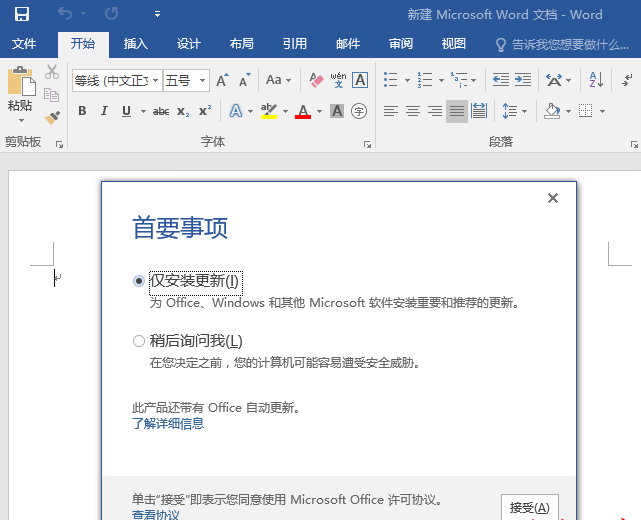Click the Shading paint bucket icon
641x520 pixels.
(552, 111)
